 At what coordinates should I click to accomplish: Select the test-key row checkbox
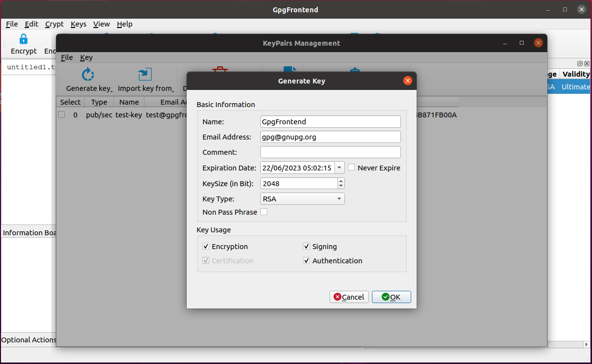[61, 115]
